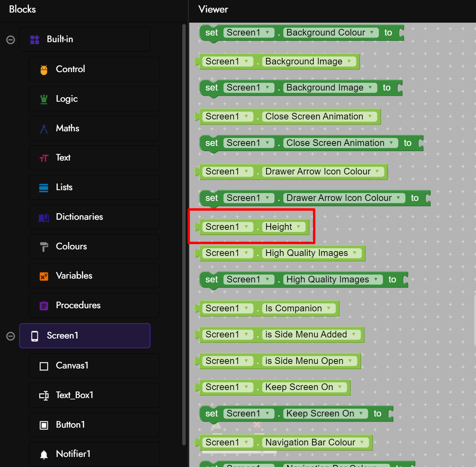Open the Height property dropdown on the highlighted block
Screen dimensions: 476x467
click(299, 227)
